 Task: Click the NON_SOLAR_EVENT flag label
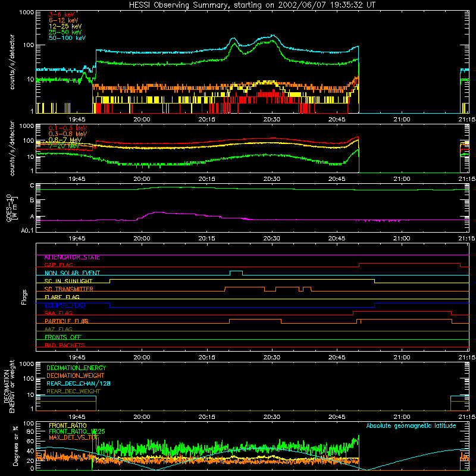72,273
